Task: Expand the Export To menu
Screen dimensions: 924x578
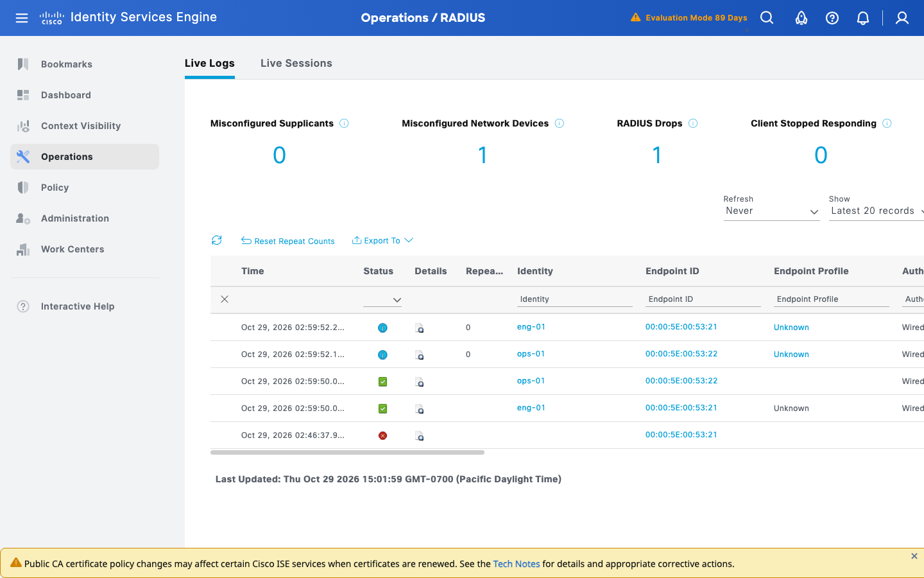Action: 382,241
